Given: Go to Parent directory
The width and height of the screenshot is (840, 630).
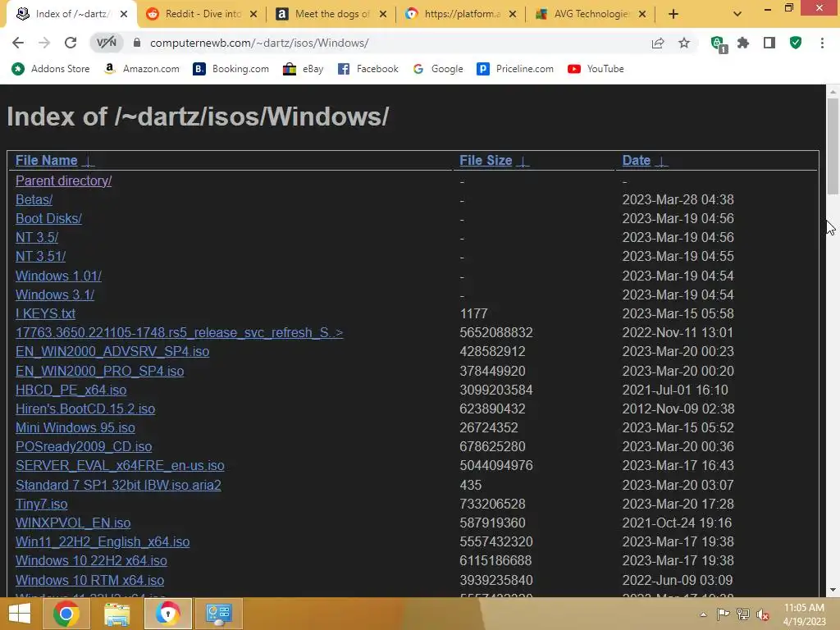Looking at the screenshot, I should pyautogui.click(x=64, y=180).
